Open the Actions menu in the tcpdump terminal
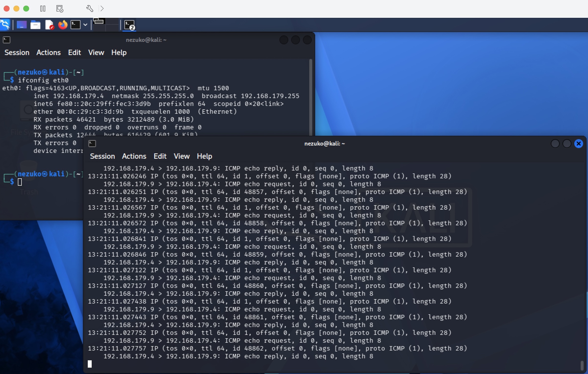The height and width of the screenshot is (374, 588). (x=134, y=156)
